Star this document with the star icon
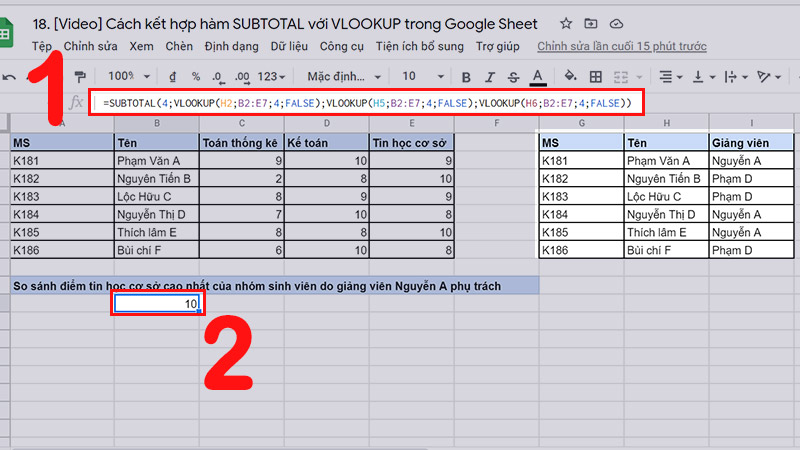This screenshot has height=450, width=800. tap(566, 23)
